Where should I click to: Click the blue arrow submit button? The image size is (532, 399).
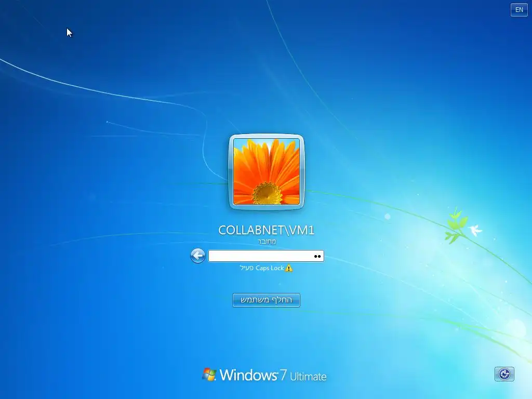click(x=198, y=256)
